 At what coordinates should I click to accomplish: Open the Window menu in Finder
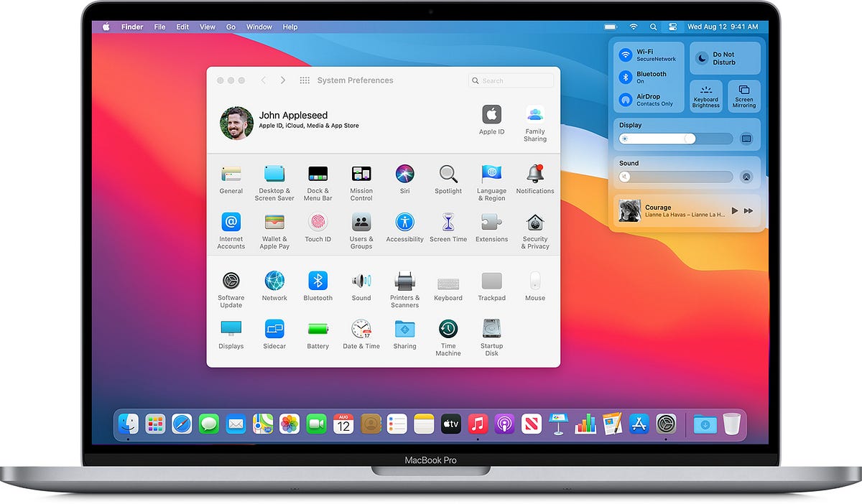click(x=259, y=27)
